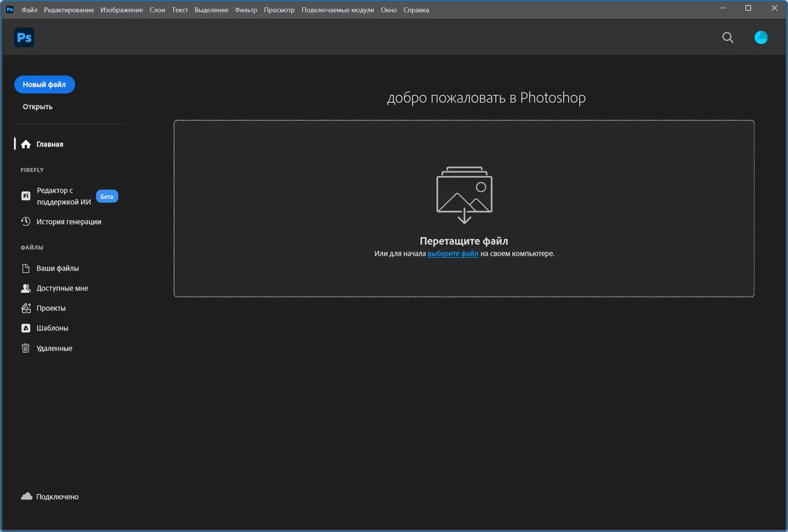Click the добро пожаловать в Photoshop title
This screenshot has height=532, width=788.
[486, 98]
